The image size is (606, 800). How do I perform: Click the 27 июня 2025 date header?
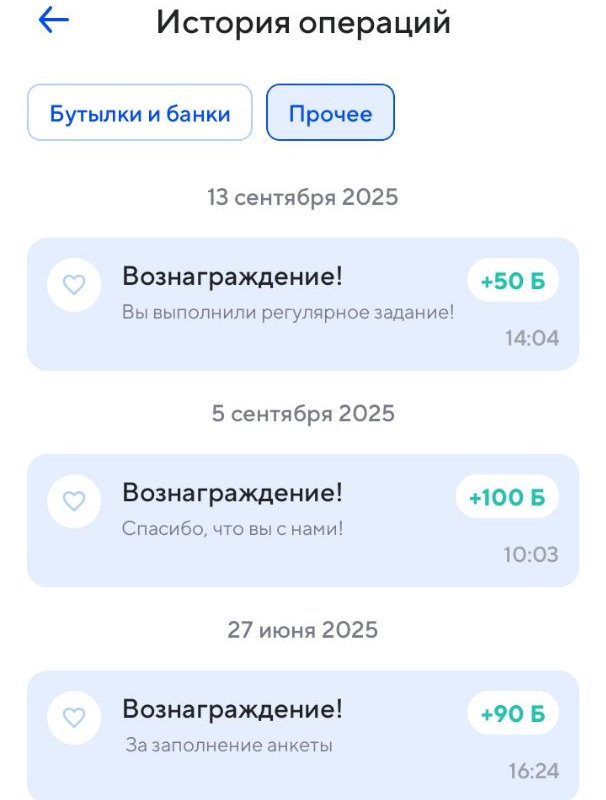pyautogui.click(x=303, y=629)
